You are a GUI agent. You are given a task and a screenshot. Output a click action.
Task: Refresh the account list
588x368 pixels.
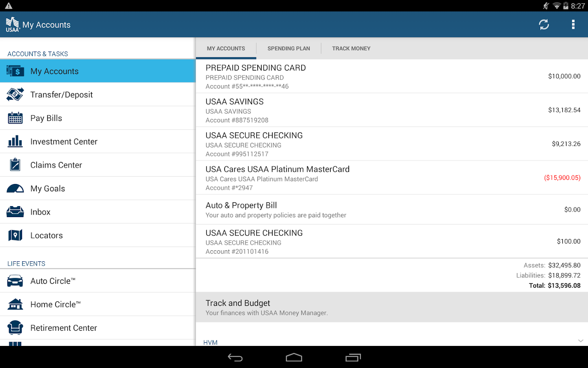pos(544,25)
